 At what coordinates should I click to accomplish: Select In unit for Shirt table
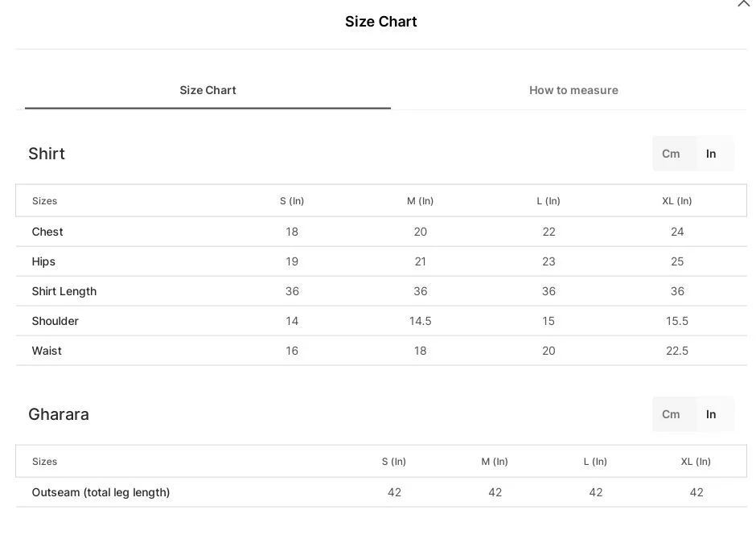pyautogui.click(x=712, y=154)
